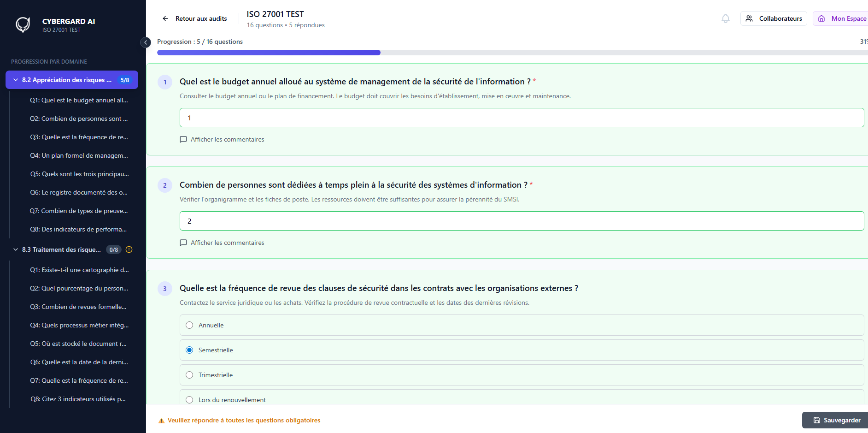Screen dimensions: 868x433
Task: Show comments for the budget question
Action: coord(222,139)
